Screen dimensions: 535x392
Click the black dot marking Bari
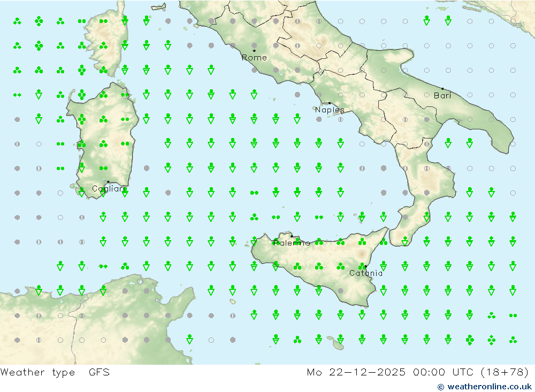pyautogui.click(x=443, y=89)
